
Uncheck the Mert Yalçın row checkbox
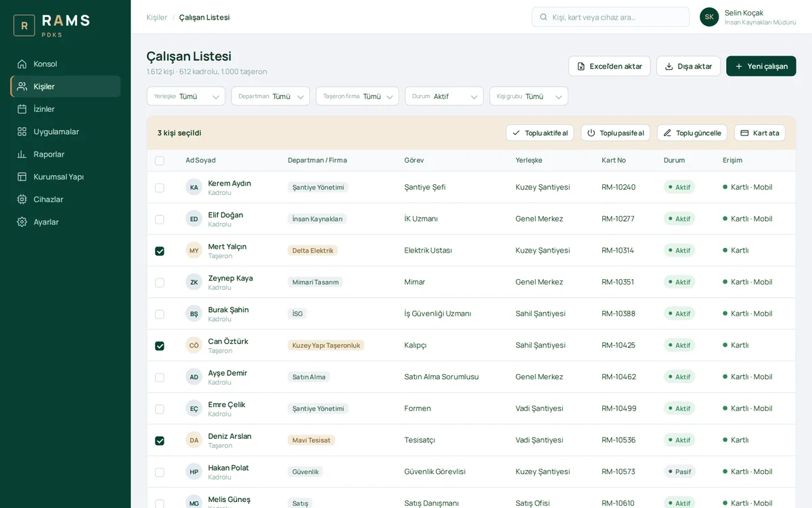pos(160,251)
